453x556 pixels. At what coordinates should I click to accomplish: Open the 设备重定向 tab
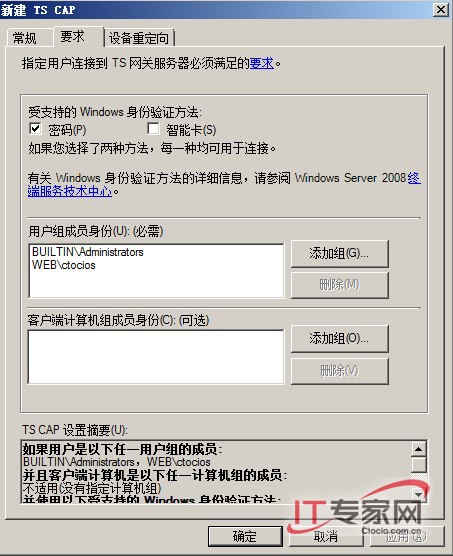point(139,38)
